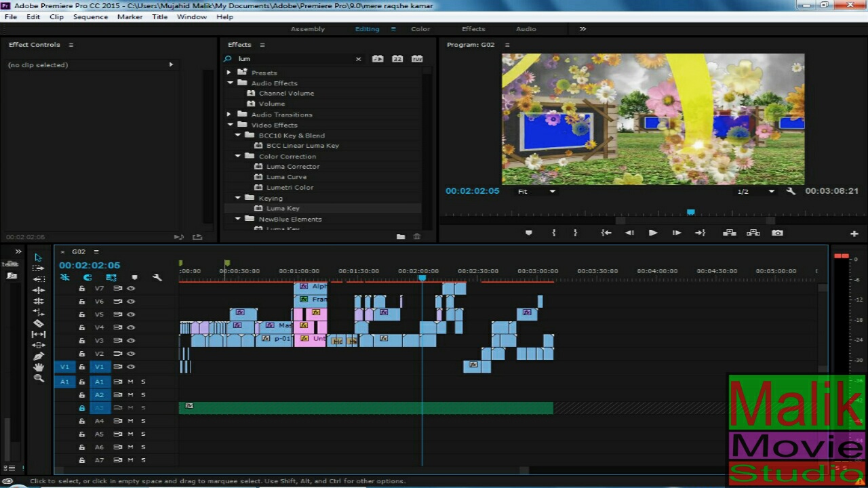The width and height of the screenshot is (868, 488).
Task: Select the Track Select Forward tool
Action: pos(39,268)
